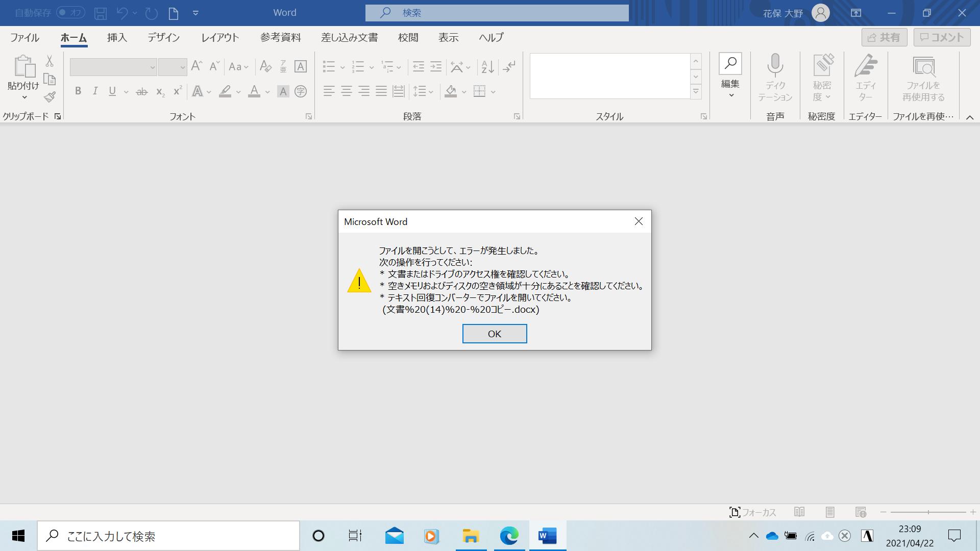The height and width of the screenshot is (551, 980).
Task: Toggle Show paragraph marks icon
Action: (509, 67)
